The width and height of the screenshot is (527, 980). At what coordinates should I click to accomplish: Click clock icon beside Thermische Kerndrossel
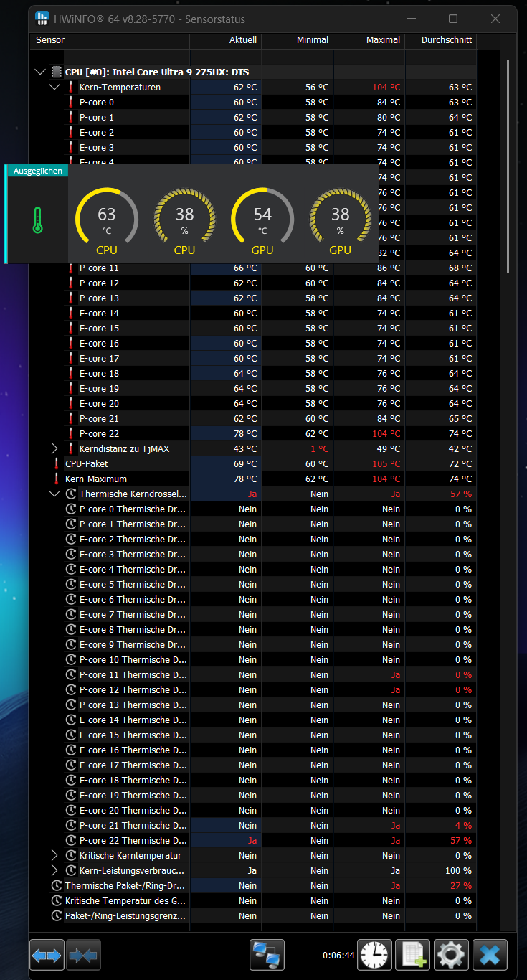coord(71,494)
